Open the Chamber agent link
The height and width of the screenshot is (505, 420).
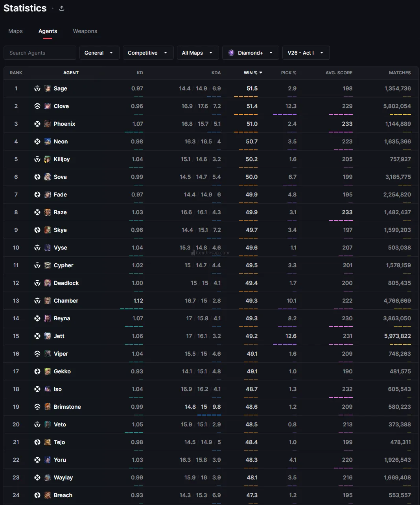point(66,301)
